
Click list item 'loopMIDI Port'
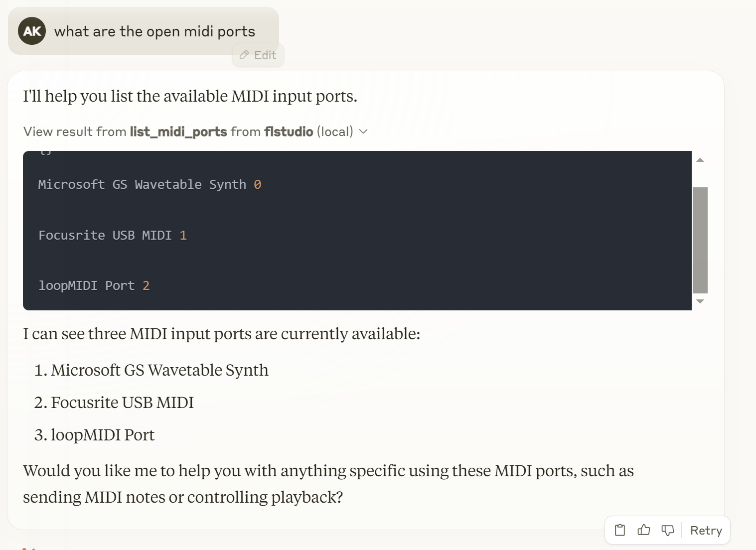[103, 435]
